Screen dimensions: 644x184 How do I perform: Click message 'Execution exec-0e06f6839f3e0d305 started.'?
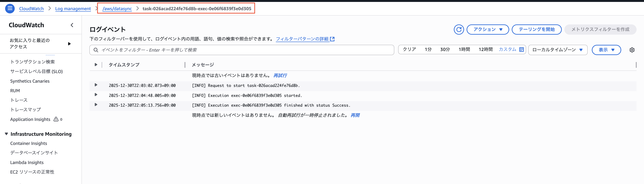pos(255,95)
